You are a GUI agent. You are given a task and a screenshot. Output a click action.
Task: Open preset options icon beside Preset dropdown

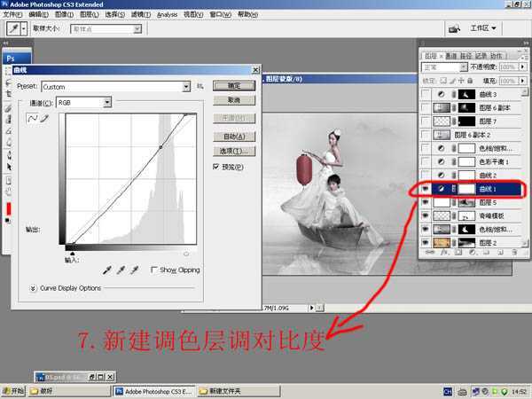click(200, 86)
